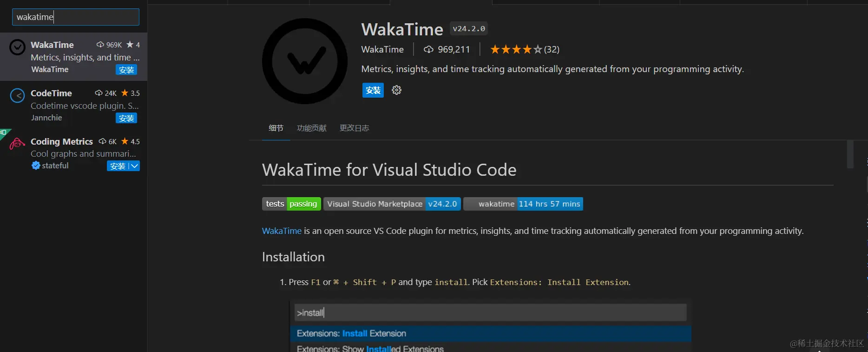Switch to the 细节 tab
Screen dimensions: 868x352
(276, 128)
